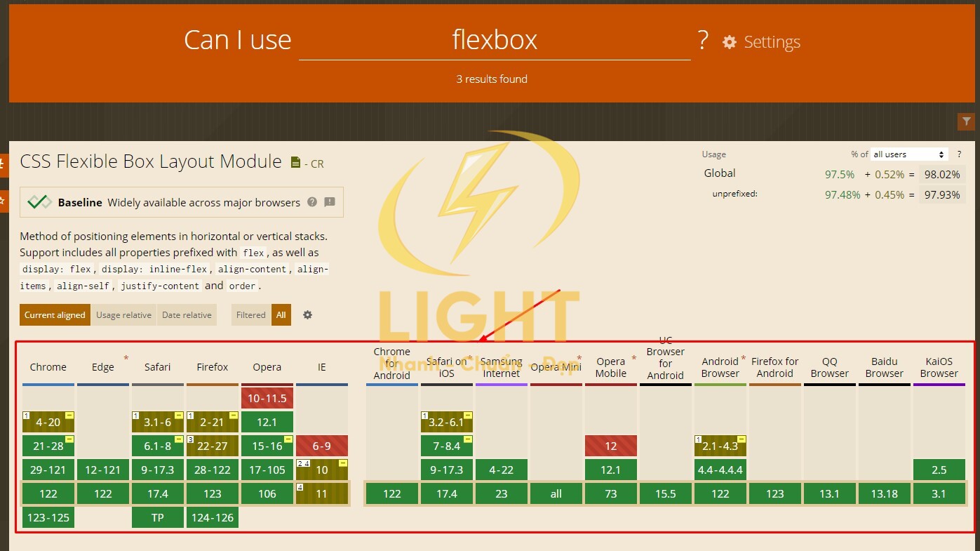Click the Baseline feedback speech bubble icon
Viewport: 980px width, 551px height.
330,202
